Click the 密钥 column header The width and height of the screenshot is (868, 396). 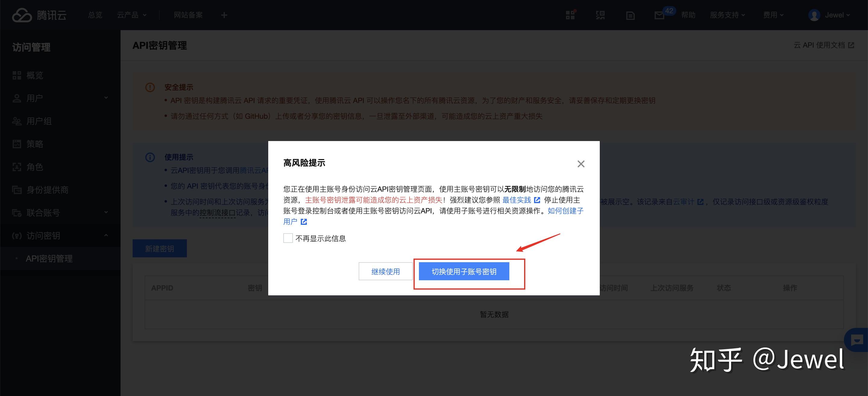tap(255, 288)
